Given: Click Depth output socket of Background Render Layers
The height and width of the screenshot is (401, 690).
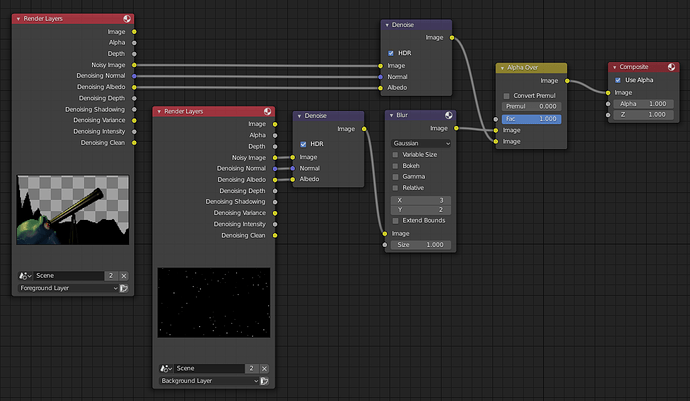Looking at the screenshot, I should [x=275, y=147].
